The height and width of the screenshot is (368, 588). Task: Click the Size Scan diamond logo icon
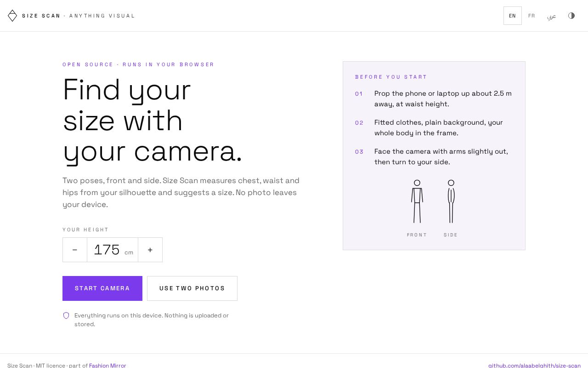coord(12,16)
